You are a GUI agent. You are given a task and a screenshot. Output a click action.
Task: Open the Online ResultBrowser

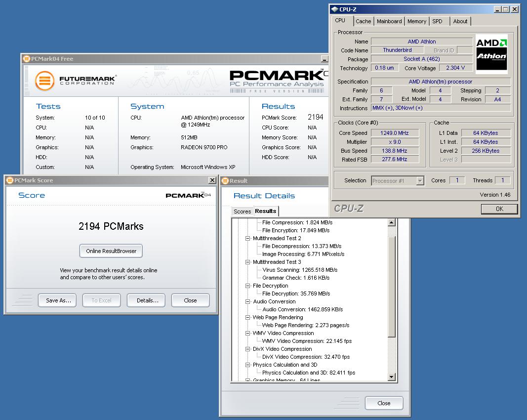click(x=111, y=251)
